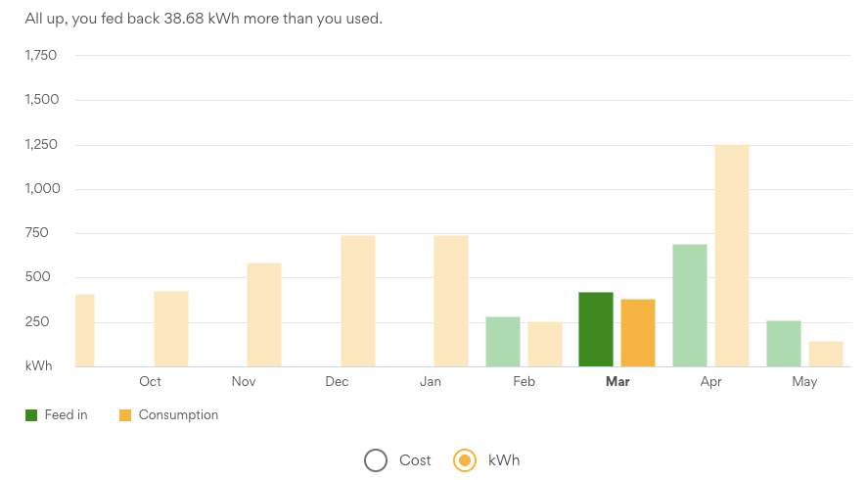Click the bold Mar month label
Viewport: 868px width, 480px height.
pyautogui.click(x=617, y=382)
